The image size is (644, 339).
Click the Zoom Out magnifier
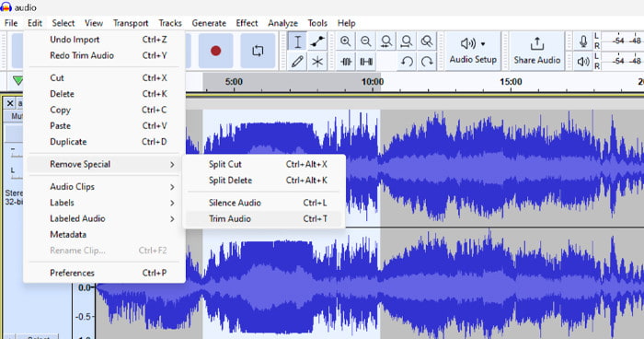[365, 41]
